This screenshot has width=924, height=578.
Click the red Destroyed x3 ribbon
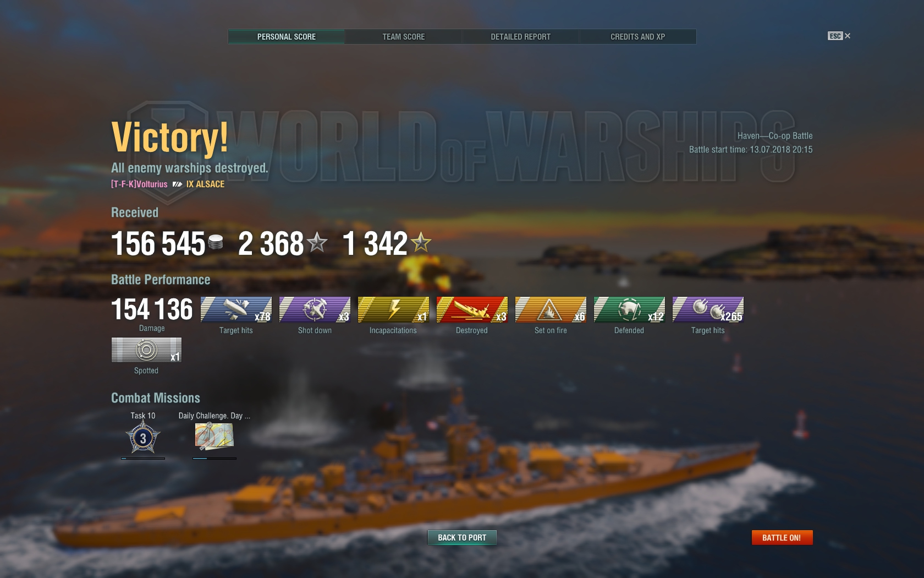pyautogui.click(x=472, y=309)
